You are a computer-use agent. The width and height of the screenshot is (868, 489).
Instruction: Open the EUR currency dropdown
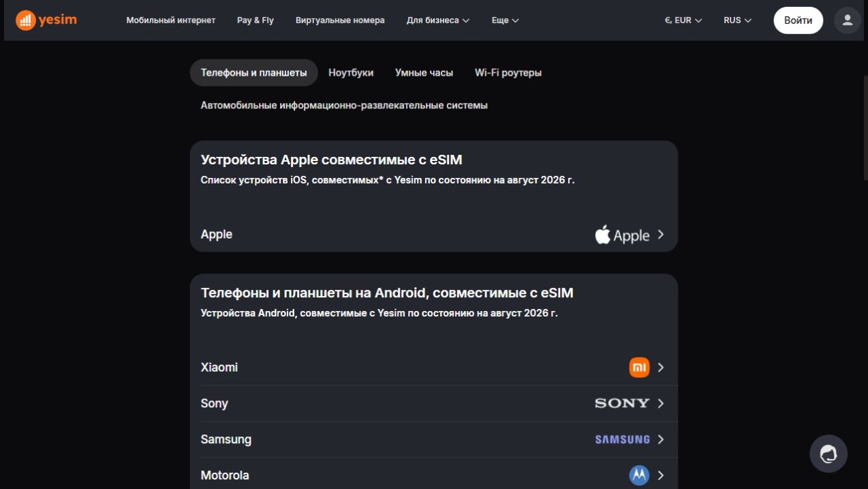click(683, 20)
